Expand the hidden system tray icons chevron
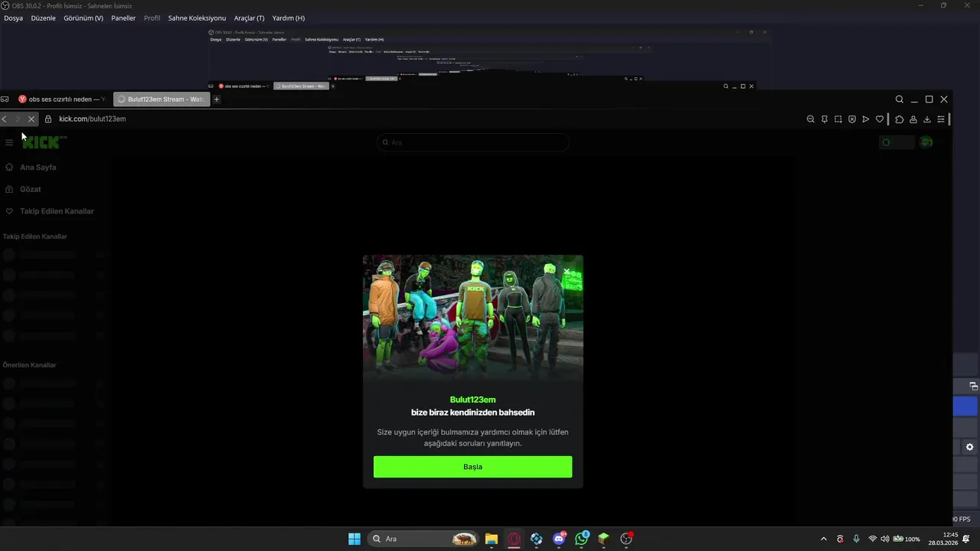 [824, 539]
